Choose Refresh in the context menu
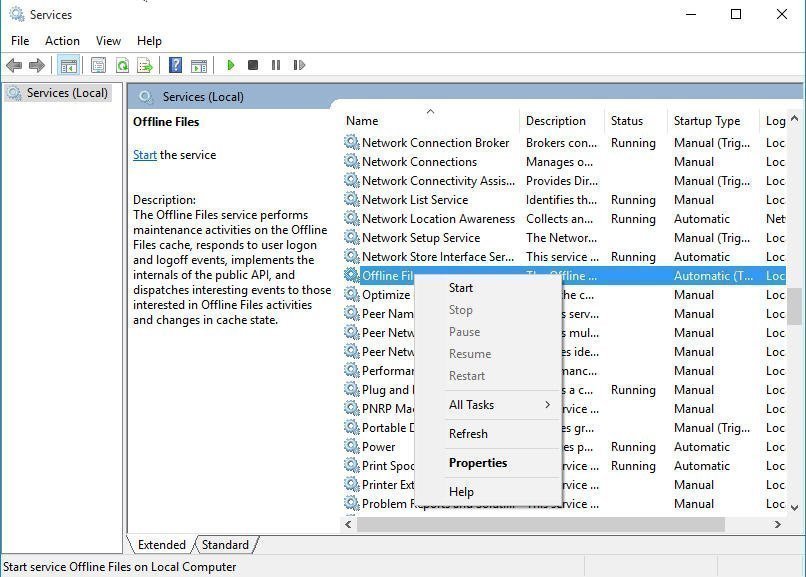 point(468,434)
